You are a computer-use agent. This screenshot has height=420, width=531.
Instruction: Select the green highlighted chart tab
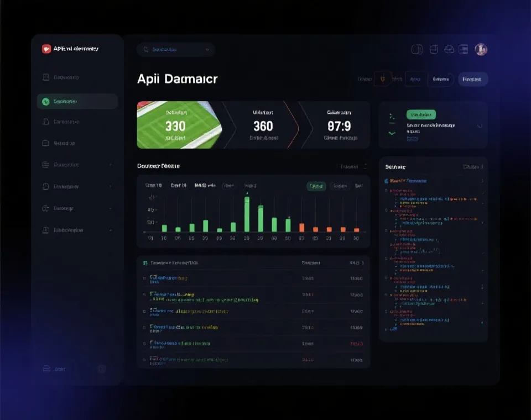316,186
